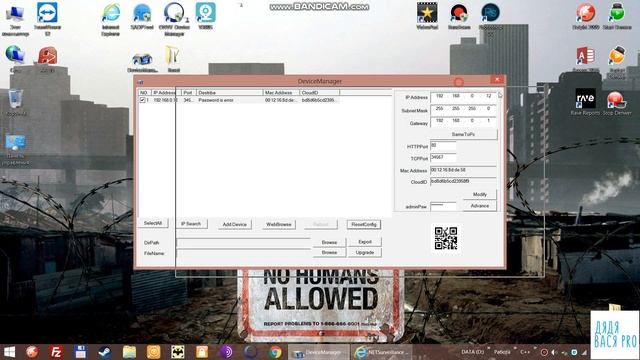Click the Advance button

tap(480, 206)
